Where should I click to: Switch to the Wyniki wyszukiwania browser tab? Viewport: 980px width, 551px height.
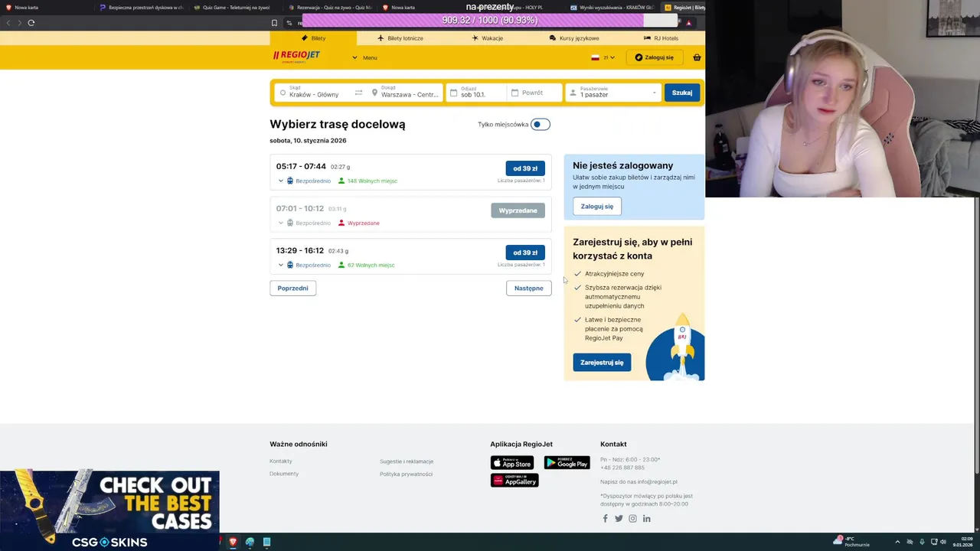(612, 7)
